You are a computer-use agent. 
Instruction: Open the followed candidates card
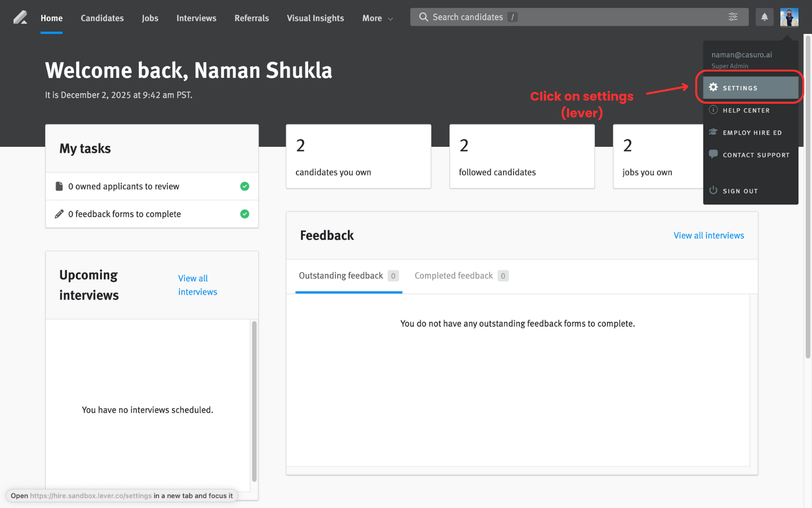[522, 156]
